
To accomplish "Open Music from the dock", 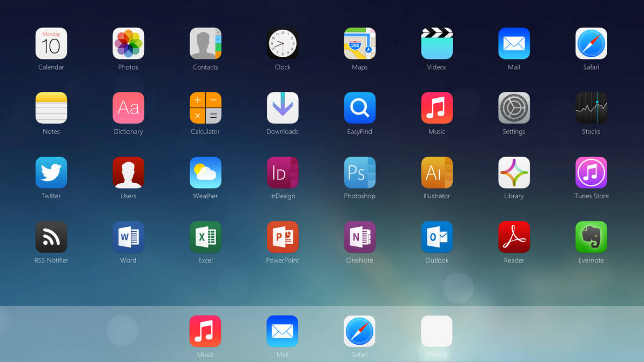I will pyautogui.click(x=205, y=331).
